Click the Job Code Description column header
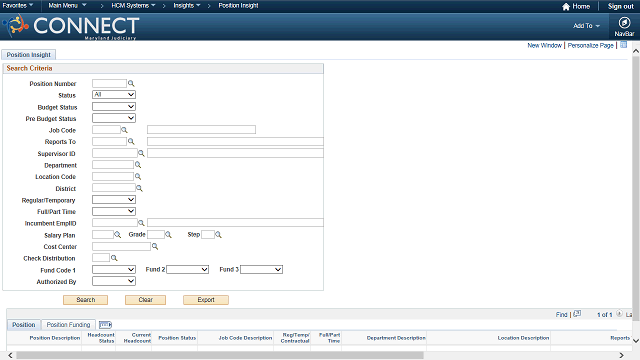 pyautogui.click(x=245, y=338)
